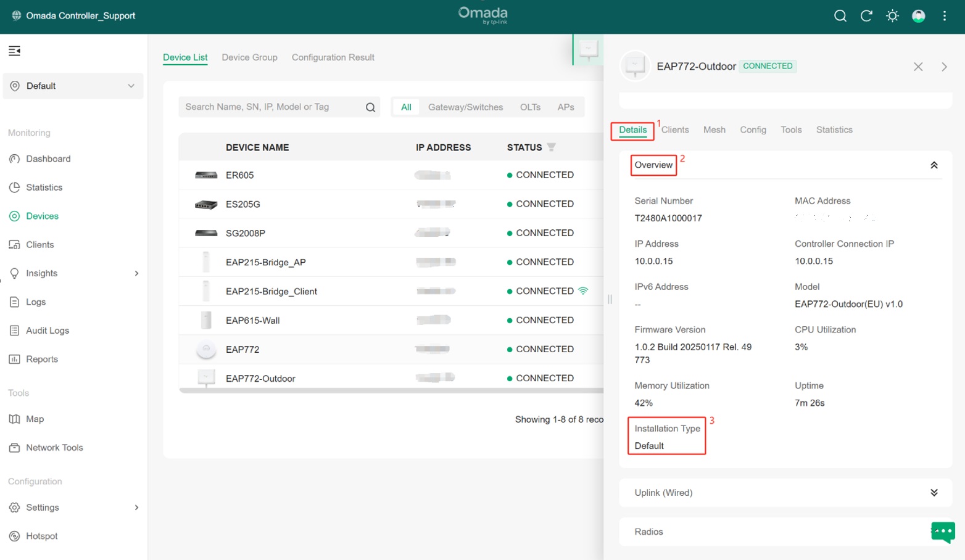Switch to the Device List tab
Screen dimensions: 965x560
tap(185, 57)
